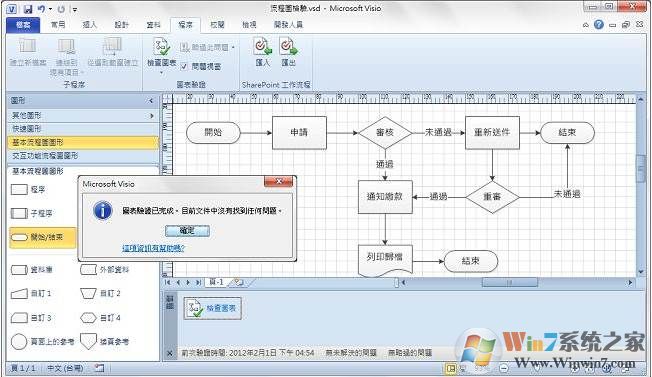This screenshot has height=377, width=652.
Task: Expand the 其他圖形 (More Shapes) menu
Action: click(83, 116)
